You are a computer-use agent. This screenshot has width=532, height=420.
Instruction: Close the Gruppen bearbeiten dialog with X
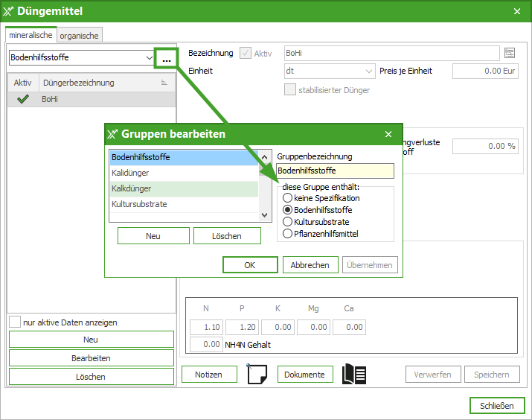(x=388, y=135)
